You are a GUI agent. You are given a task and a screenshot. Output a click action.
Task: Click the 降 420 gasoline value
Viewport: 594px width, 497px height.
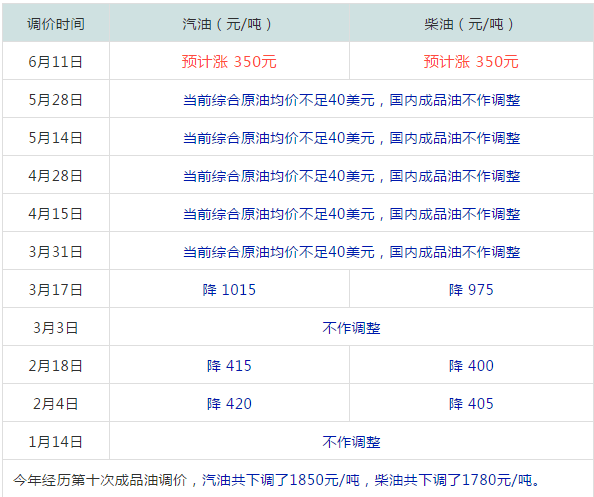[x=229, y=404]
